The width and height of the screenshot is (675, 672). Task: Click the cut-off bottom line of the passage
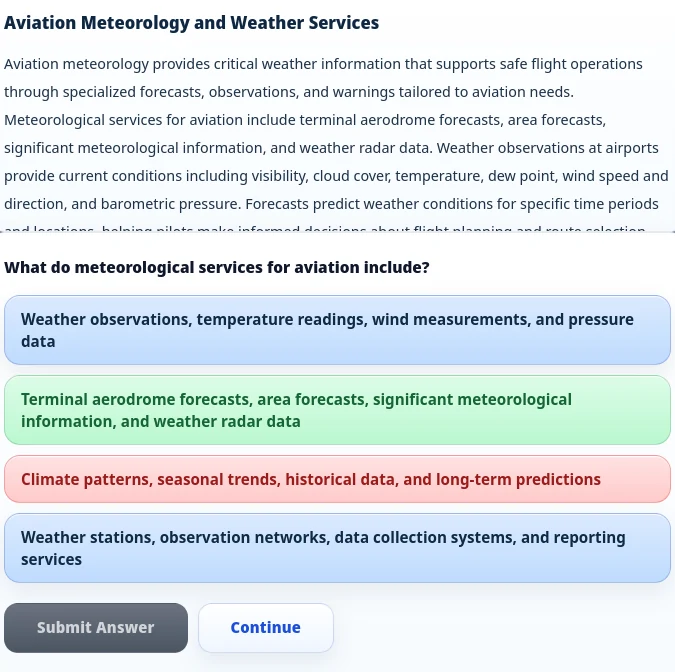point(325,228)
